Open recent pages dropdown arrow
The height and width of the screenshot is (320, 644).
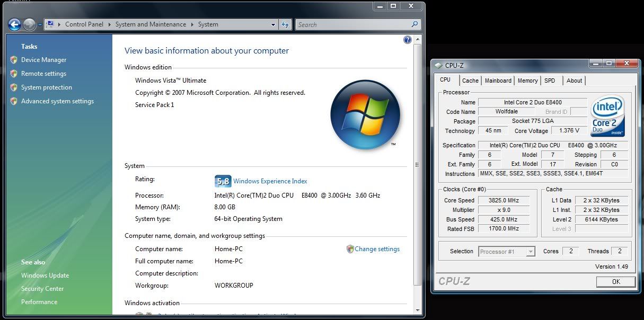[40, 25]
